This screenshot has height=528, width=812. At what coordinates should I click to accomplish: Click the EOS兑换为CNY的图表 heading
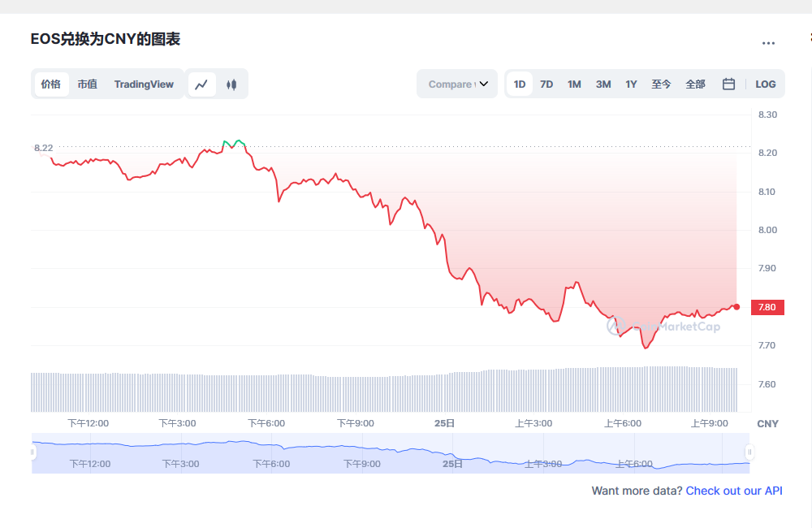[105, 39]
